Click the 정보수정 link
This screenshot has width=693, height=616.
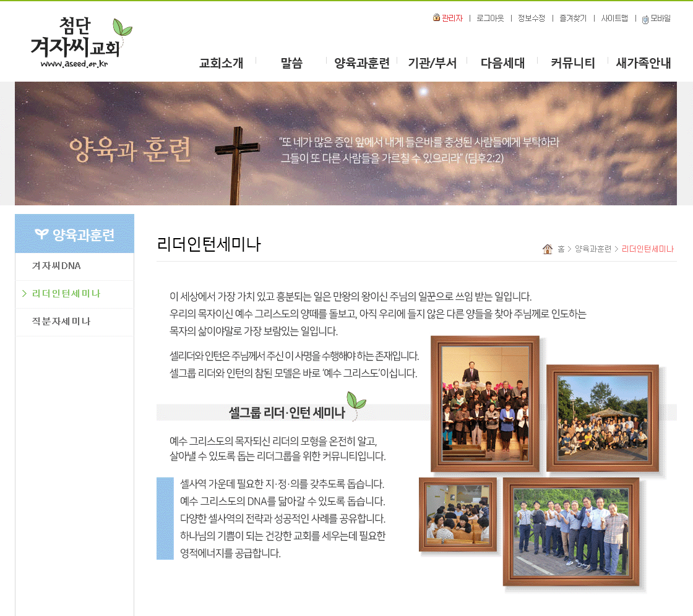pyautogui.click(x=532, y=19)
